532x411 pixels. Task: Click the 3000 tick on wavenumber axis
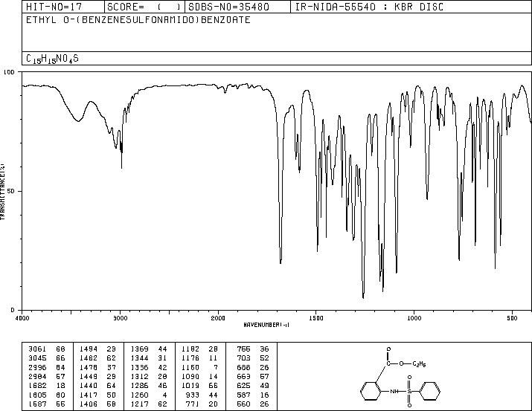(x=120, y=317)
